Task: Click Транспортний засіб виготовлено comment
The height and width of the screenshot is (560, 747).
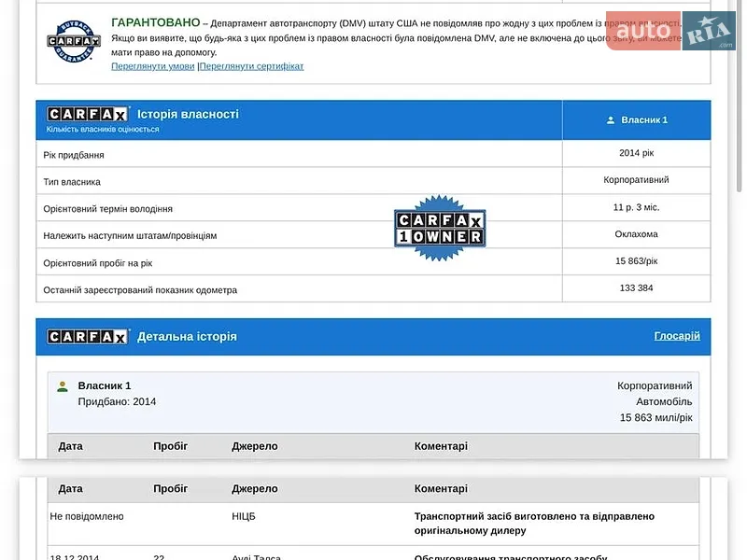Action: [534, 524]
